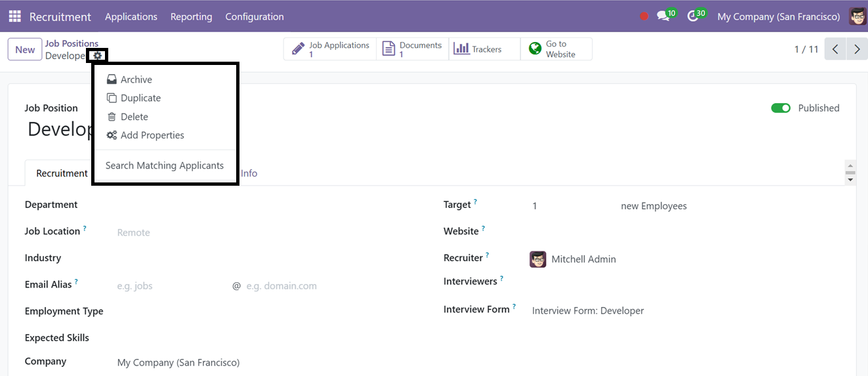Click the Website field
This screenshot has height=376, width=868.
(686, 232)
